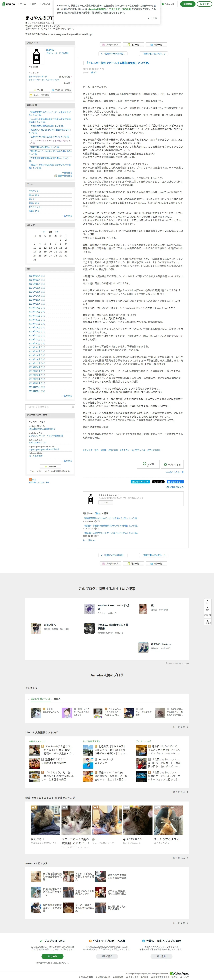Screen dimensions: 214x980
Task: Go to next article via top right chevron
Action: 153,54
